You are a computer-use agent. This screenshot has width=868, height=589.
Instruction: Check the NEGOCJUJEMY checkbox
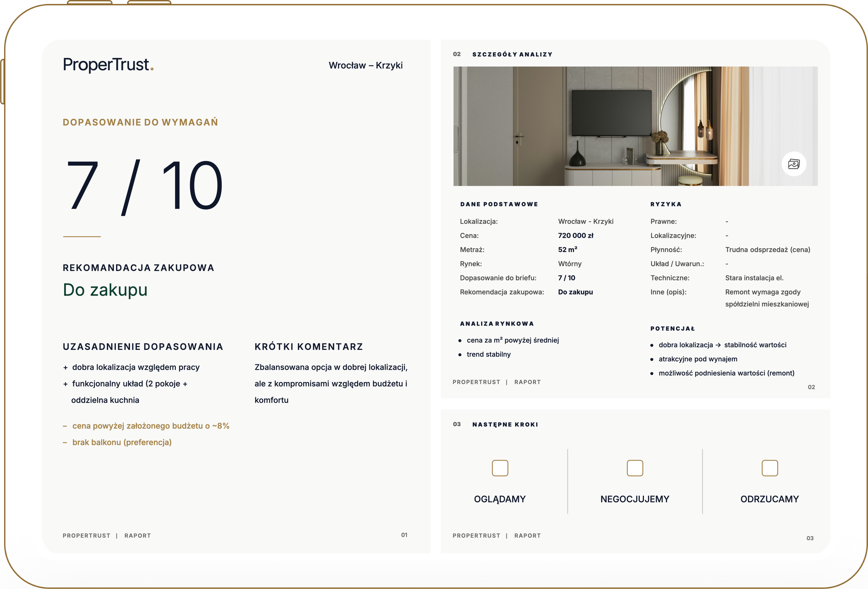[x=635, y=468]
